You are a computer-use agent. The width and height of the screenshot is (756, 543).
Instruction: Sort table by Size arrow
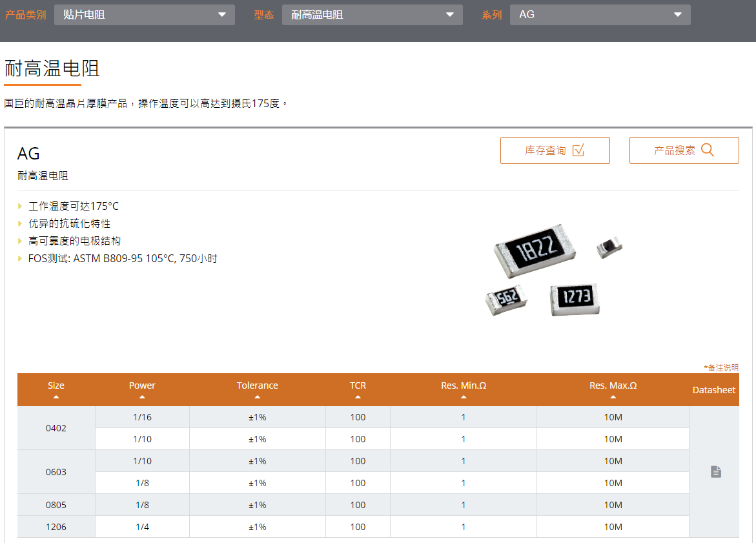pyautogui.click(x=56, y=397)
